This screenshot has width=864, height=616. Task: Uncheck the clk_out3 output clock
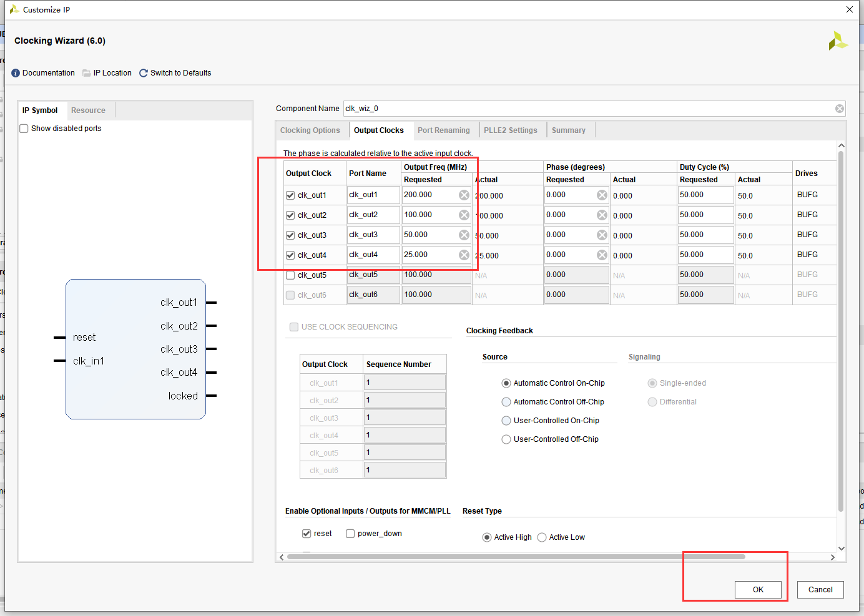coord(290,235)
